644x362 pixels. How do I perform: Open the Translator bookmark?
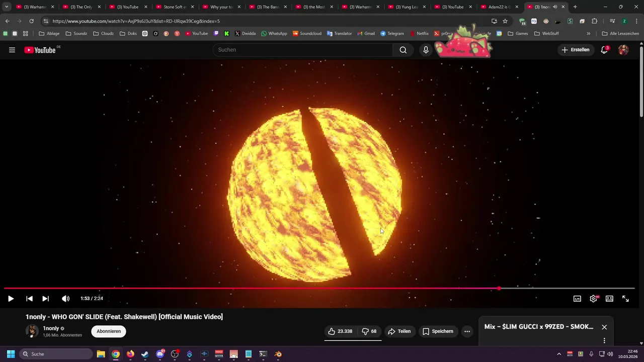tap(340, 34)
